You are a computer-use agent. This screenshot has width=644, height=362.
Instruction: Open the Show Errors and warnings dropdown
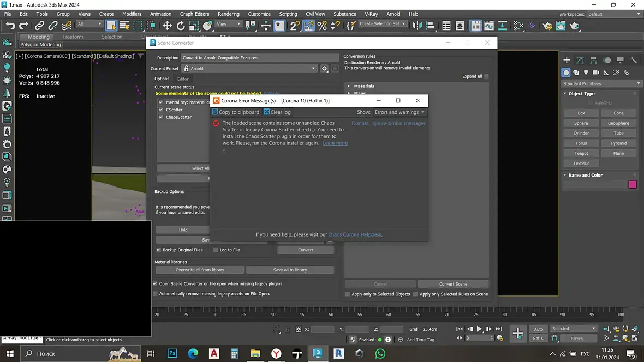[399, 112]
